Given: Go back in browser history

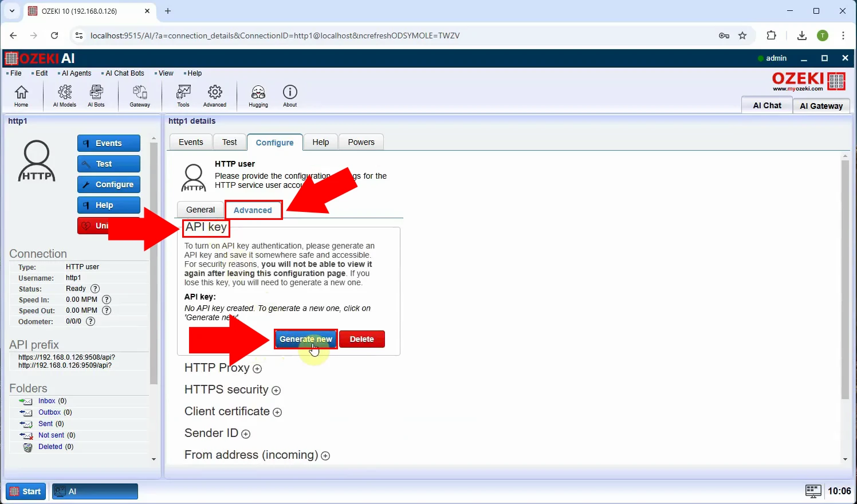Looking at the screenshot, I should tap(13, 36).
